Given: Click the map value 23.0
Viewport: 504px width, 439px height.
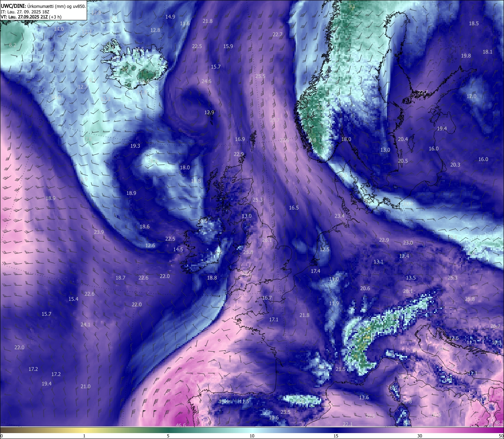Looking at the screenshot, I should [x=408, y=243].
